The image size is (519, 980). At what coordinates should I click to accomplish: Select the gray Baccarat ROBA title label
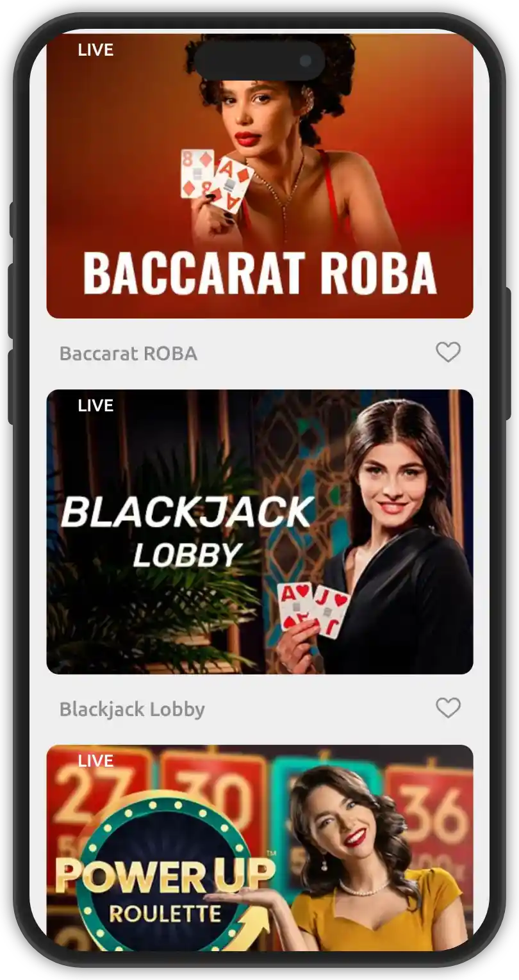(x=128, y=354)
